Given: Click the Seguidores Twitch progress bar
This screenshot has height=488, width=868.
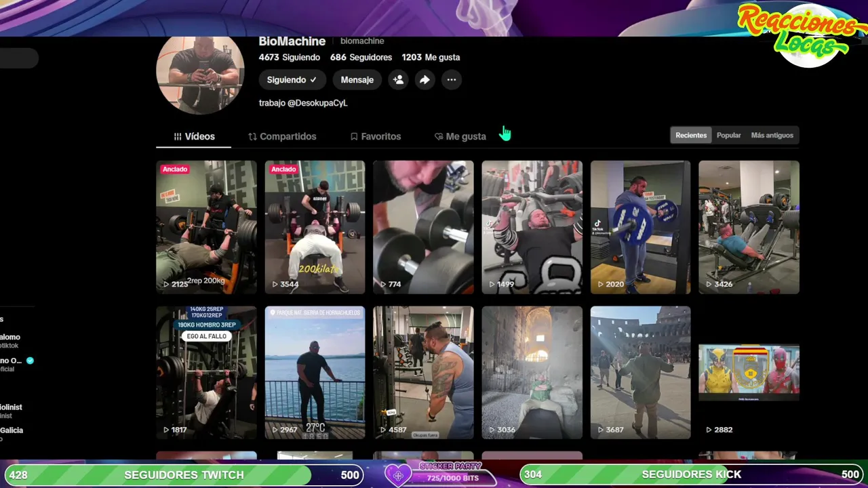Looking at the screenshot, I should 184,475.
